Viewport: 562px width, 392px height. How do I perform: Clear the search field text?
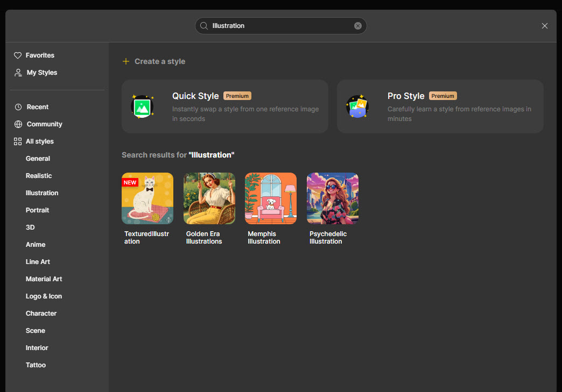pos(358,26)
